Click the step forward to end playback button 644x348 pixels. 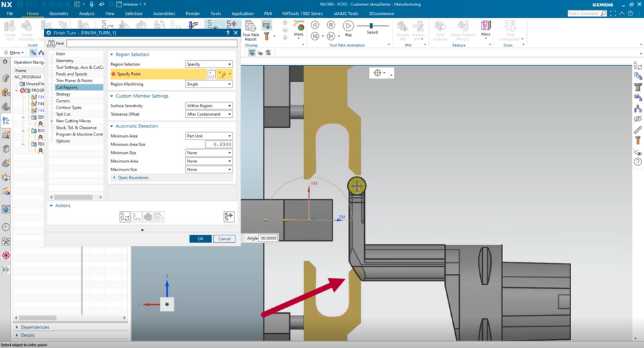[x=330, y=36]
